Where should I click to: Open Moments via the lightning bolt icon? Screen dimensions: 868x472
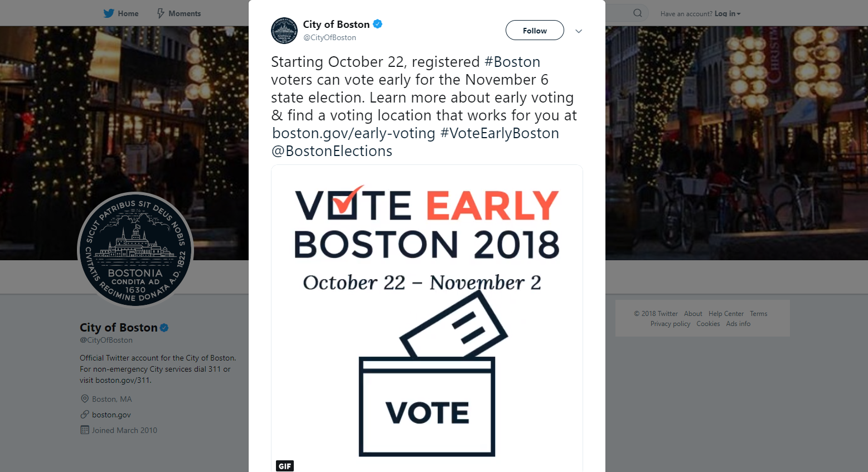(x=161, y=13)
